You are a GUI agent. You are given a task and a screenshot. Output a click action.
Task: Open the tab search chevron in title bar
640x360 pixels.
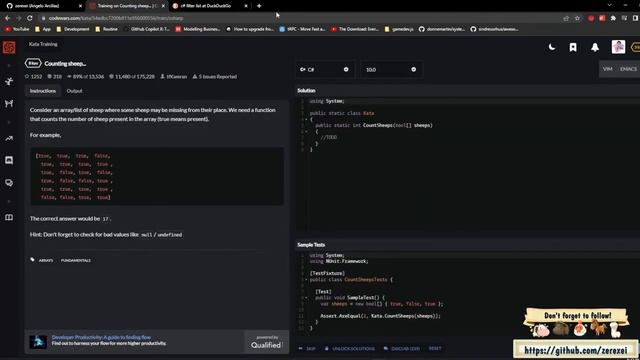(609, 5)
